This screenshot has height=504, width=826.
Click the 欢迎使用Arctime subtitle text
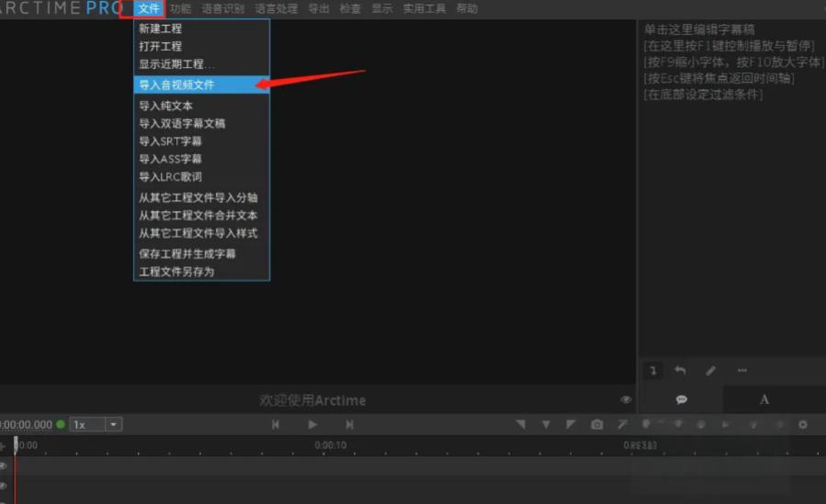[x=312, y=400]
